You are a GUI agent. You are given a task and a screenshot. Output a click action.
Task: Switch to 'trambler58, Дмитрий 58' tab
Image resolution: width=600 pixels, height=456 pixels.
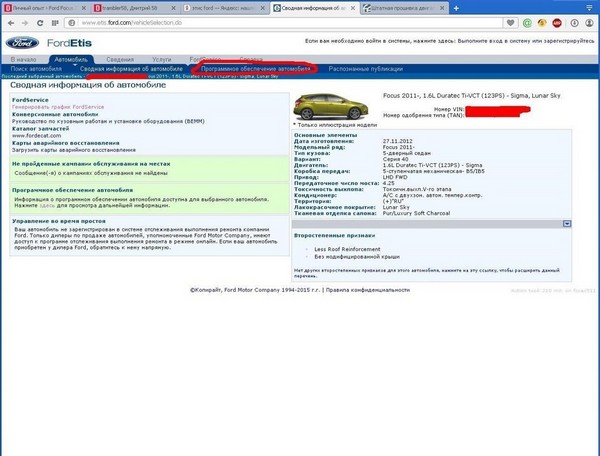click(135, 8)
